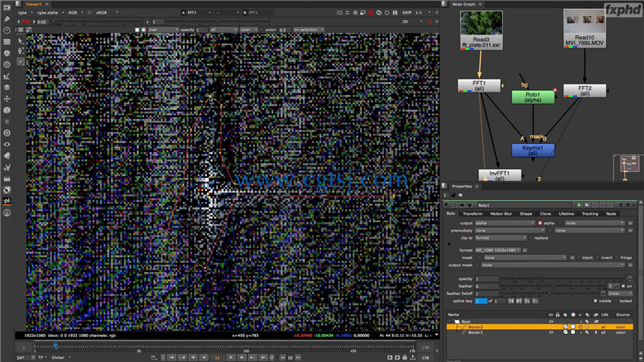
Task: Play the timeline backward
Action: 204,357
